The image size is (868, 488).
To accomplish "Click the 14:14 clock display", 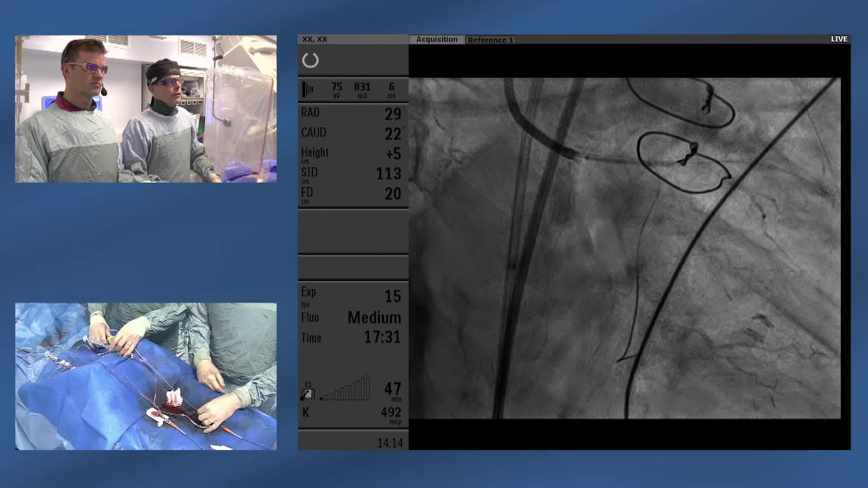I will [x=390, y=443].
